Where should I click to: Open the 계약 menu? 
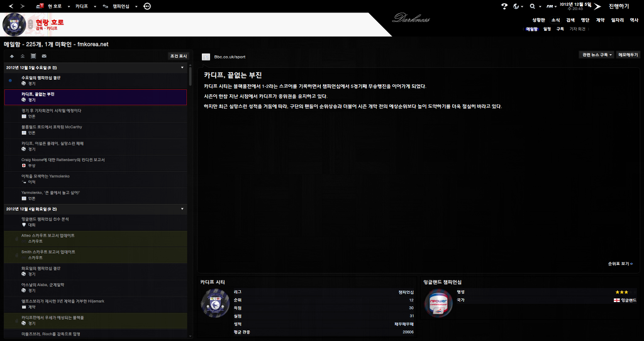[x=601, y=20]
